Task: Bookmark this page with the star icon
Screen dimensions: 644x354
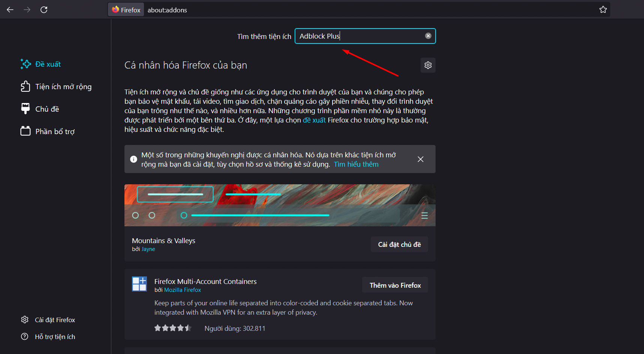Action: 603,10
